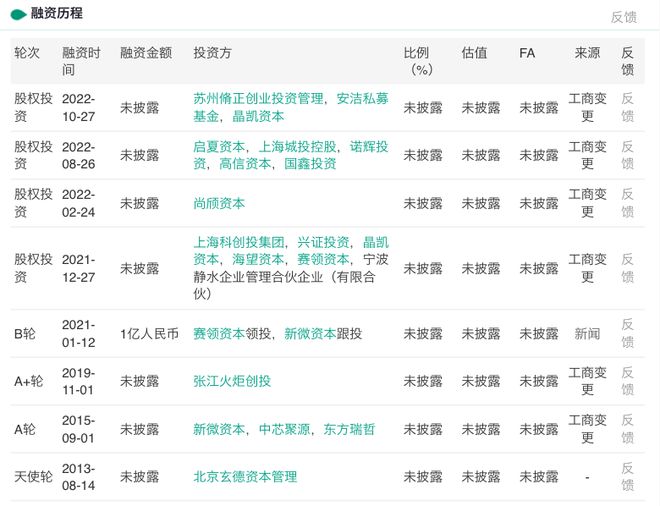Click 反馈 for the 2022-10-27 row
Image resolution: width=660 pixels, height=506 pixels.
(627, 107)
